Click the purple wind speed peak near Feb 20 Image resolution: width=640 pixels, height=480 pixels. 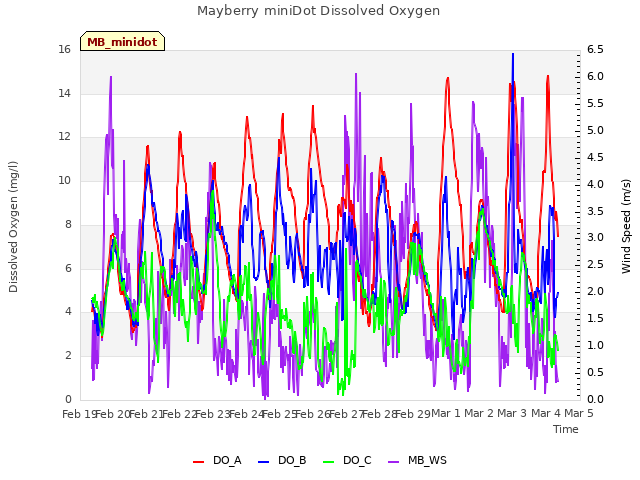point(111,77)
